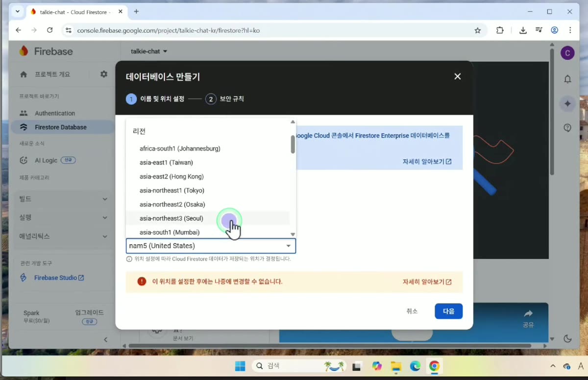Open the nam5 (United States) location dropdown
Viewport: 588px width, 380px height.
[x=211, y=246]
